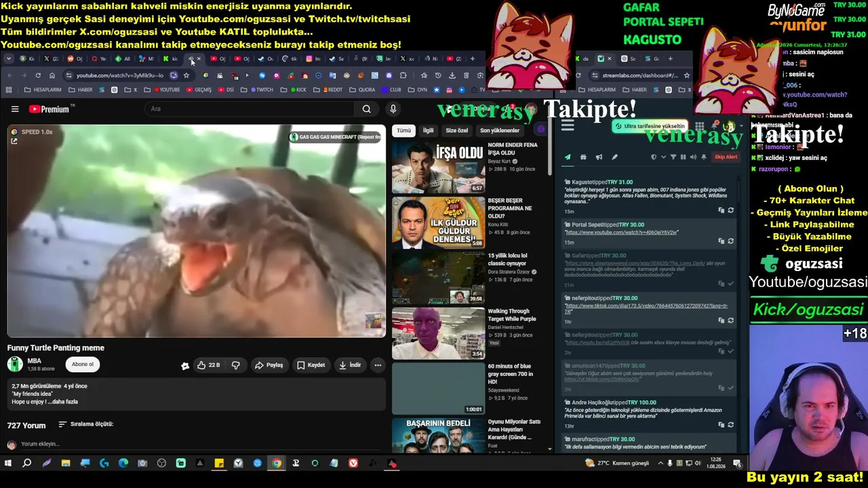Open Chrome from the taskbar
The width and height of the screenshot is (868, 488).
[277, 464]
